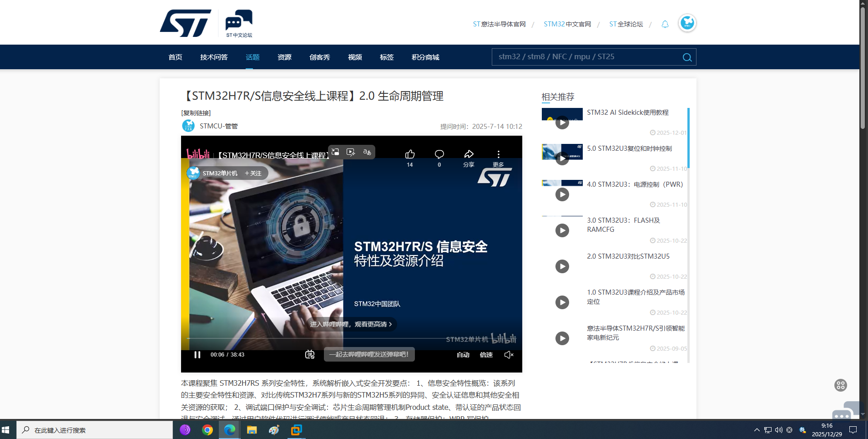
Task: Open the 5.0 STM32U3复位和时钟控制 thumbnail
Action: click(x=562, y=152)
